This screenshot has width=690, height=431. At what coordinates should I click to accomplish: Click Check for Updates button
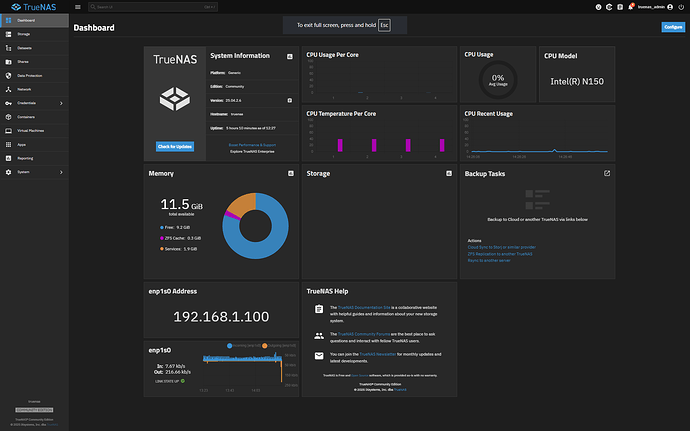coord(175,147)
